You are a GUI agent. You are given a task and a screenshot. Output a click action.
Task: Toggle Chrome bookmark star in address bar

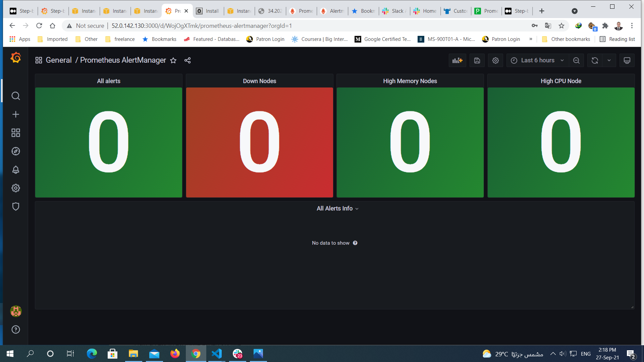[561, 25]
